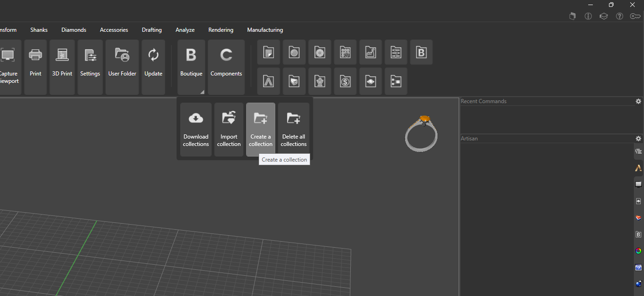Switch to the Analyze tab

click(185, 30)
